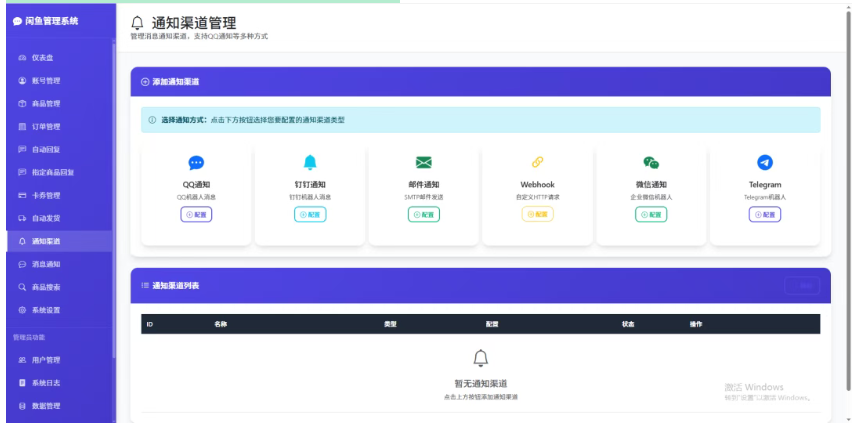
Task: Click the 闲鱼管理系统 logo
Action: coord(46,21)
